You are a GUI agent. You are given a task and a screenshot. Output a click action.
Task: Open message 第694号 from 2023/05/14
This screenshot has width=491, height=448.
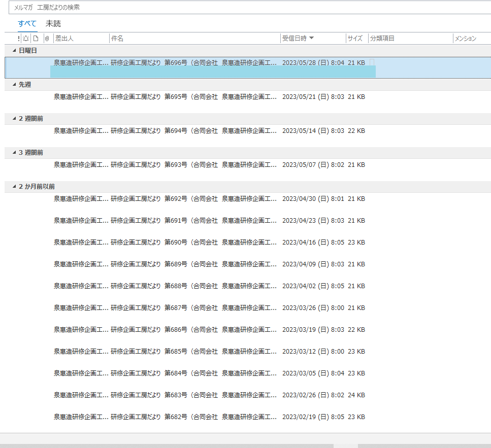(x=248, y=136)
